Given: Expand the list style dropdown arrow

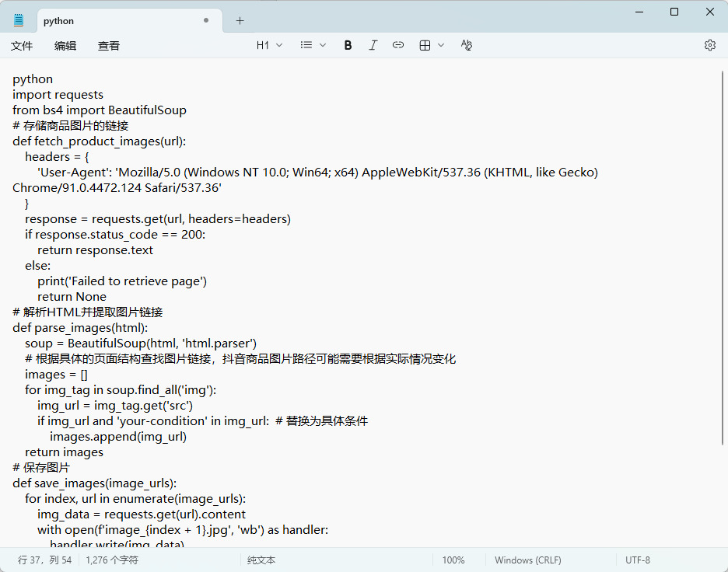Looking at the screenshot, I should (323, 45).
